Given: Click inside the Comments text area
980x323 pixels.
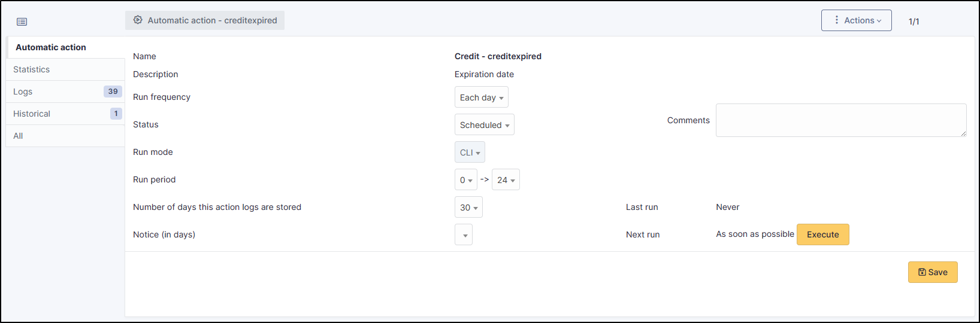Looking at the screenshot, I should tap(840, 120).
